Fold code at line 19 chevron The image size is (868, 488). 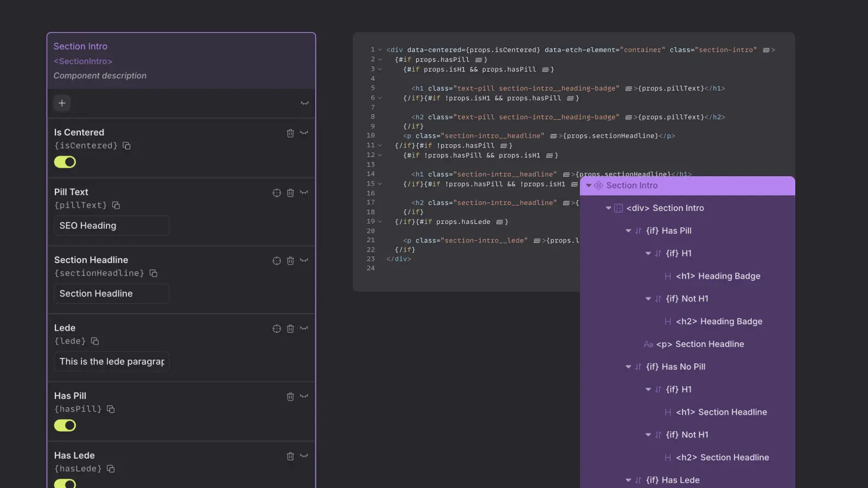[x=380, y=222]
